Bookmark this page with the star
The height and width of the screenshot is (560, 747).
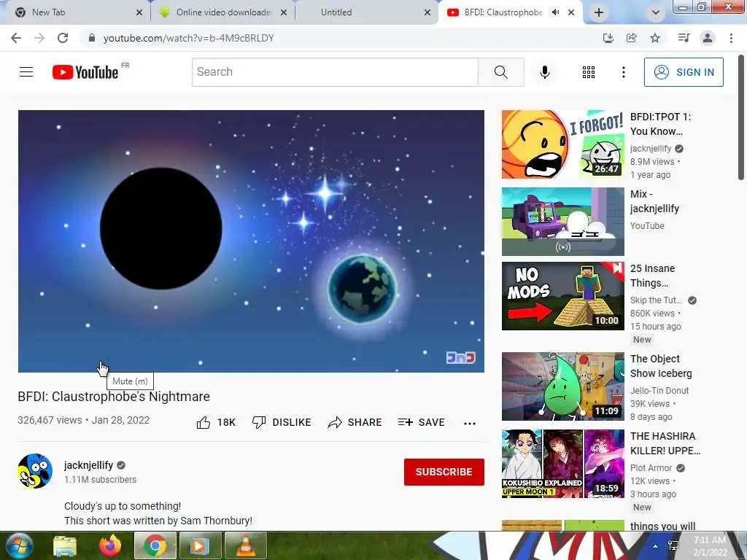pos(655,38)
